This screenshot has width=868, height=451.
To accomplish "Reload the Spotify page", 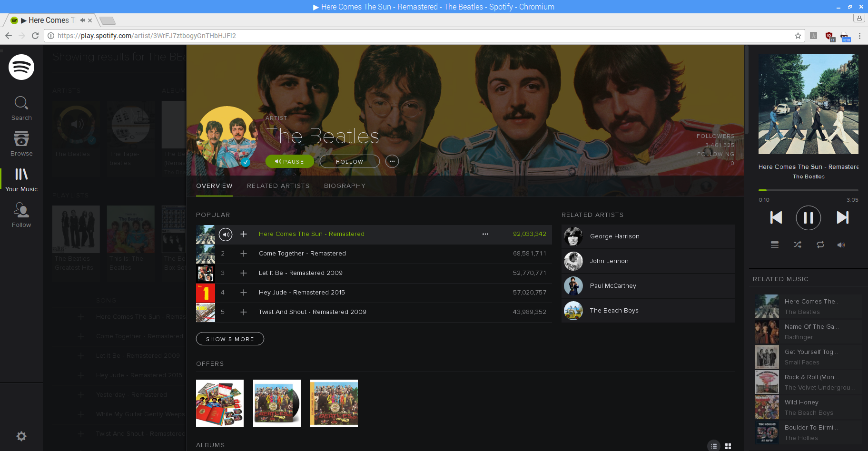I will coord(35,36).
